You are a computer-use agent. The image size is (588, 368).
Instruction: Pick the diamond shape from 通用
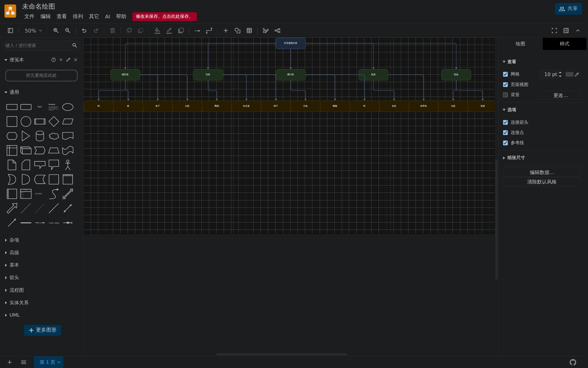click(54, 121)
